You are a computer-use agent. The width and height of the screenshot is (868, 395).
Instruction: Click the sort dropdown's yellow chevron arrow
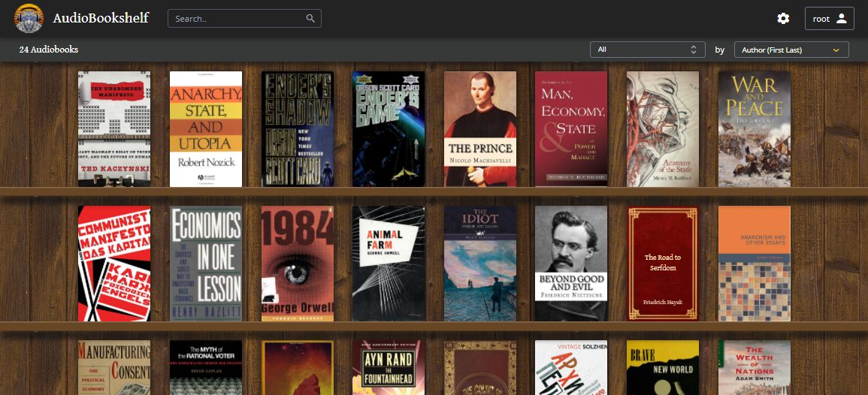pyautogui.click(x=836, y=50)
